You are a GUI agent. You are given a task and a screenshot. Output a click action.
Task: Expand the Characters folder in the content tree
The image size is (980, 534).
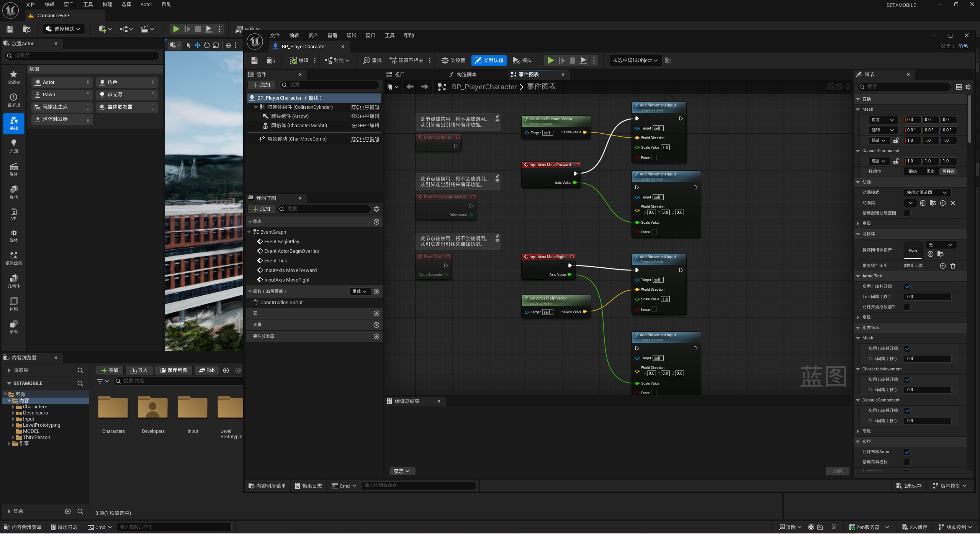pos(13,407)
